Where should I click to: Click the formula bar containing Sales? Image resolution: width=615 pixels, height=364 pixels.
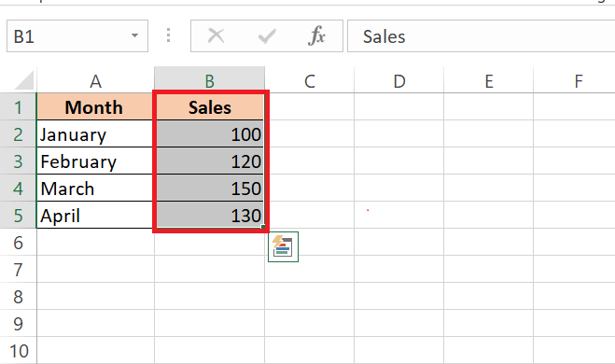(481, 36)
